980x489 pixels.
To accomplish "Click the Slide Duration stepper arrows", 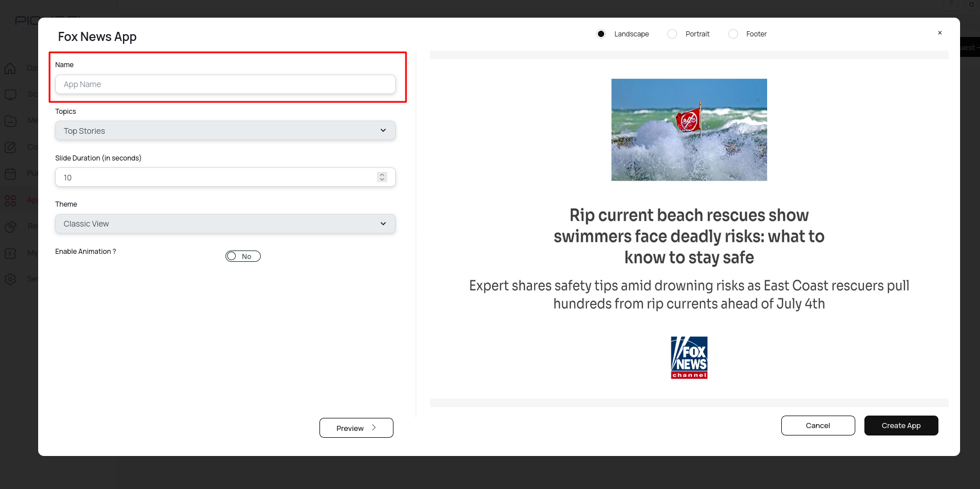I will 382,177.
